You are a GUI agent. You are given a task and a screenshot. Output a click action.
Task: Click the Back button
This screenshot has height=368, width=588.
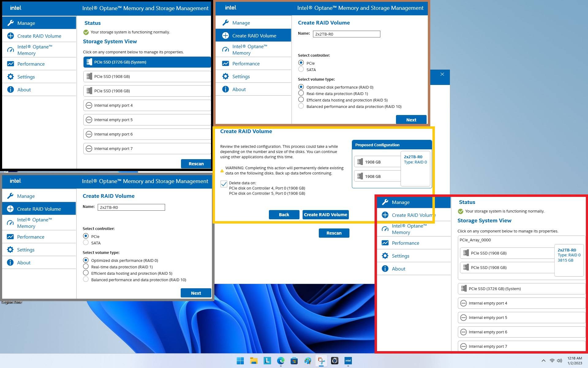pos(284,215)
